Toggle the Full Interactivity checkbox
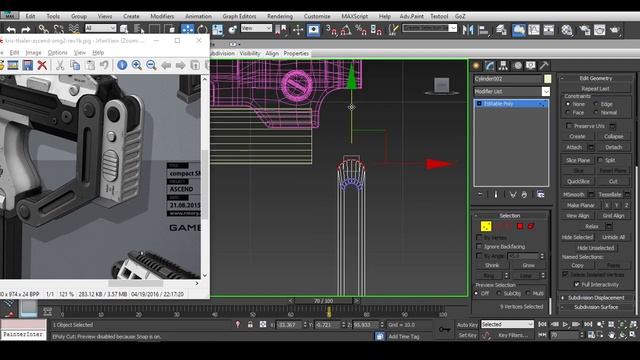This screenshot has height=360, width=640. point(577,284)
